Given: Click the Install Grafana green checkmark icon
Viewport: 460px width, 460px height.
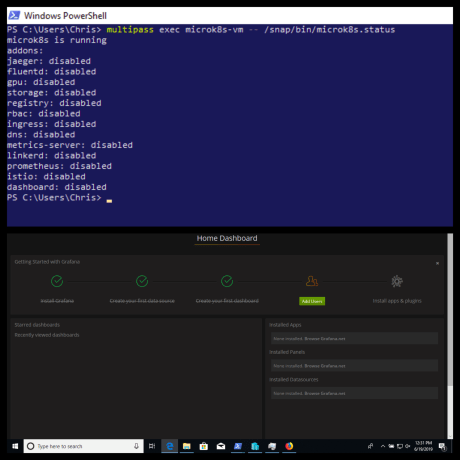Looking at the screenshot, I should (x=57, y=281).
